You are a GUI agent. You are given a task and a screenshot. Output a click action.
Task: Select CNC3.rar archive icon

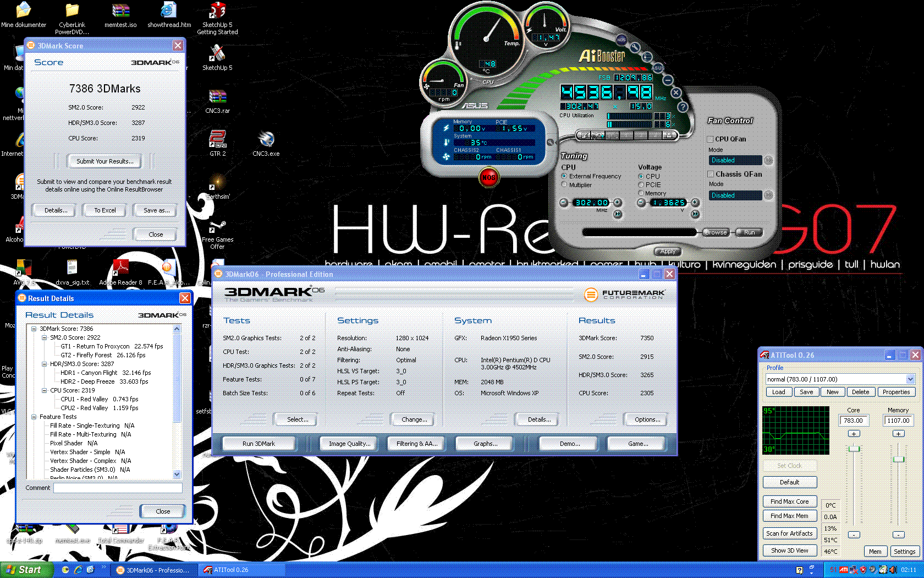point(217,101)
